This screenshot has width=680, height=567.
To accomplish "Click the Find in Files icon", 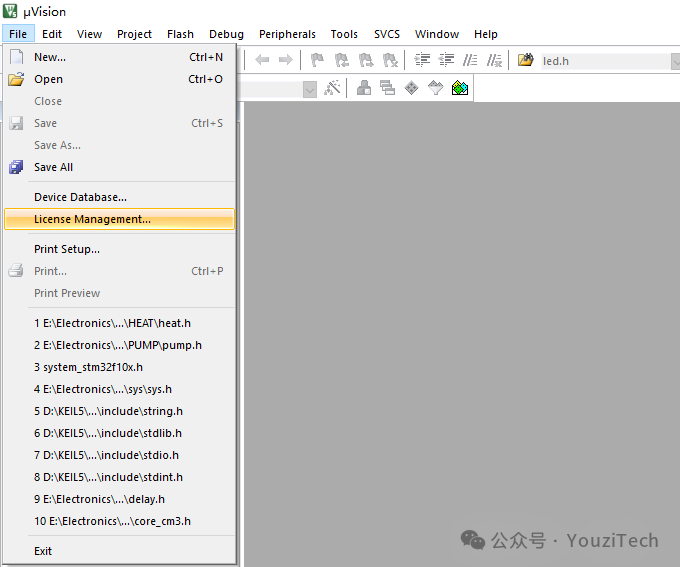I will [x=526, y=59].
